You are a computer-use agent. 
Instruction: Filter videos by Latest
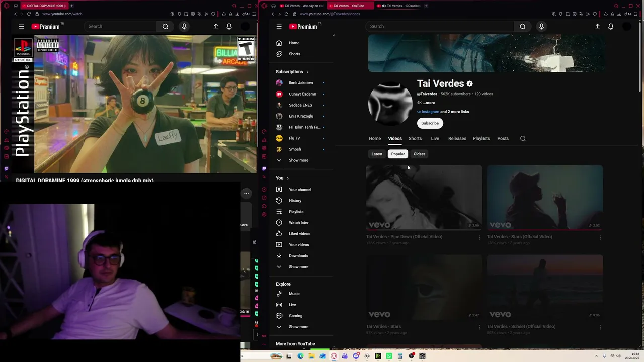coord(377,154)
